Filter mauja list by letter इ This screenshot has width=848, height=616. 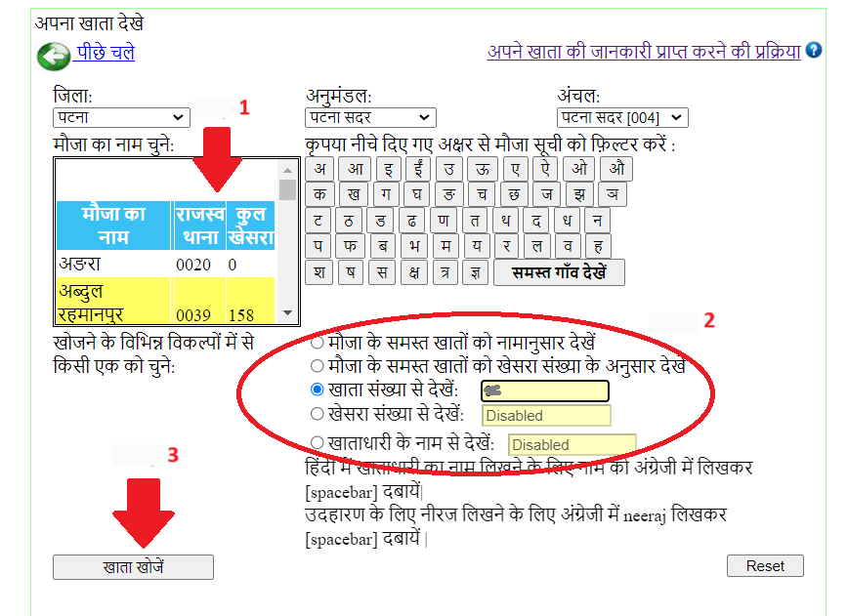388,169
